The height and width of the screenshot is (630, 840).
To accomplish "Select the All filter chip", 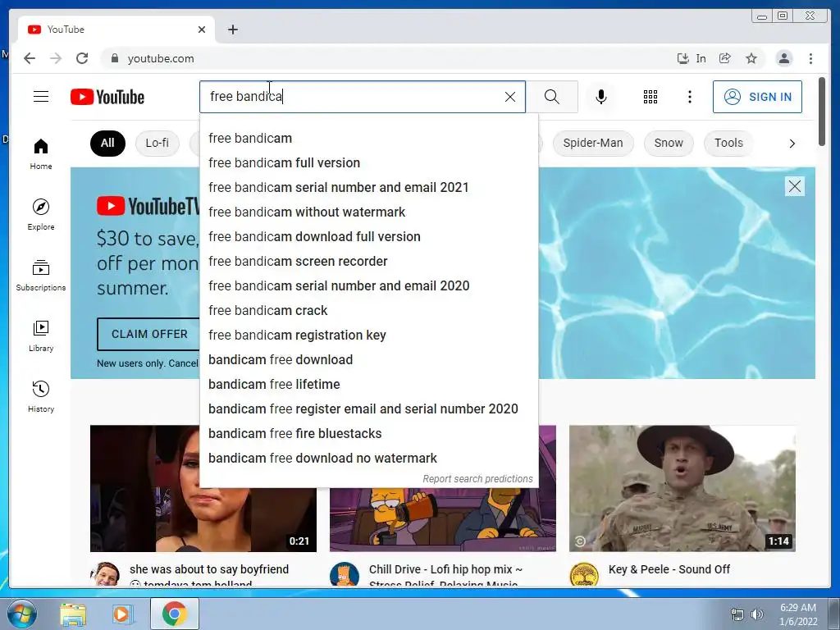I will 107,143.
